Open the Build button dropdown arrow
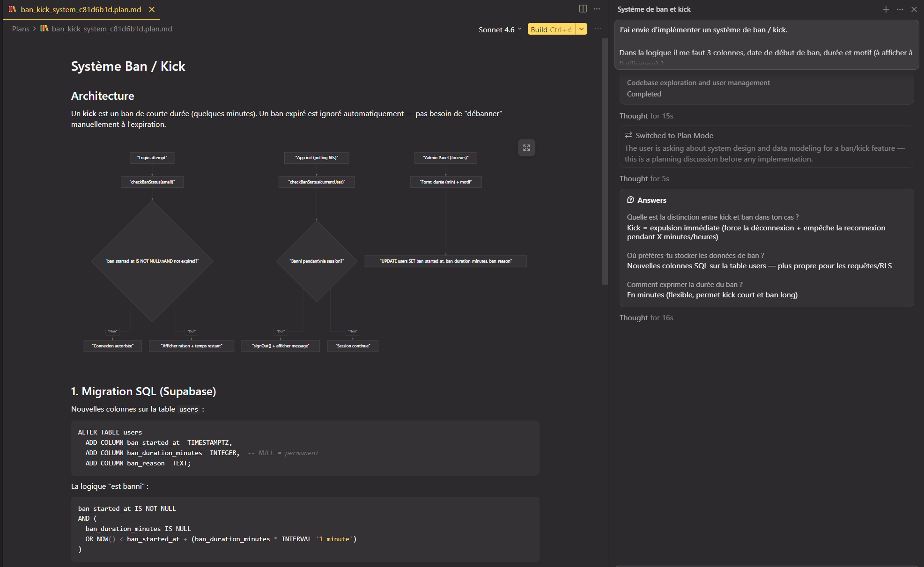The height and width of the screenshot is (567, 924). tap(581, 29)
